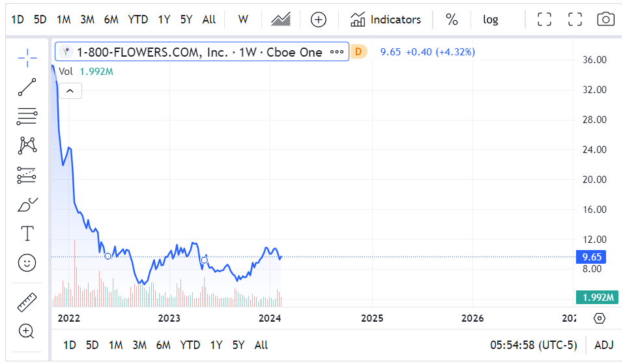Take a chart snapshot with camera icon
Viewport: 623px width, 364px height.
pos(605,20)
